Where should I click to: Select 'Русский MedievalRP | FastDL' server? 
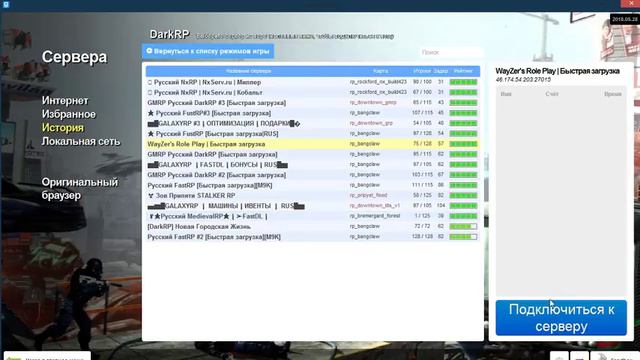(x=313, y=216)
